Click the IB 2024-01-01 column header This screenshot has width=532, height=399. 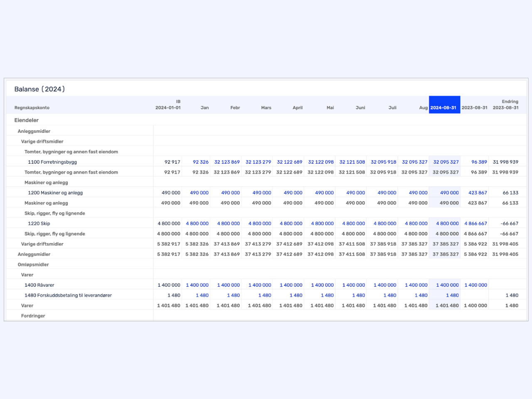[168, 105]
